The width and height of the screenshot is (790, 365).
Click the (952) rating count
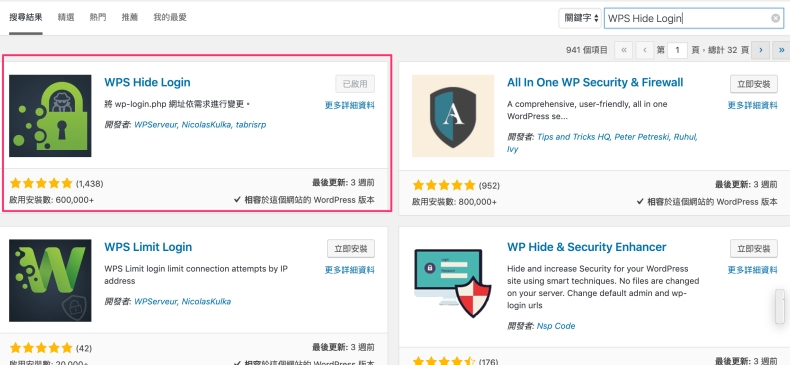point(489,186)
